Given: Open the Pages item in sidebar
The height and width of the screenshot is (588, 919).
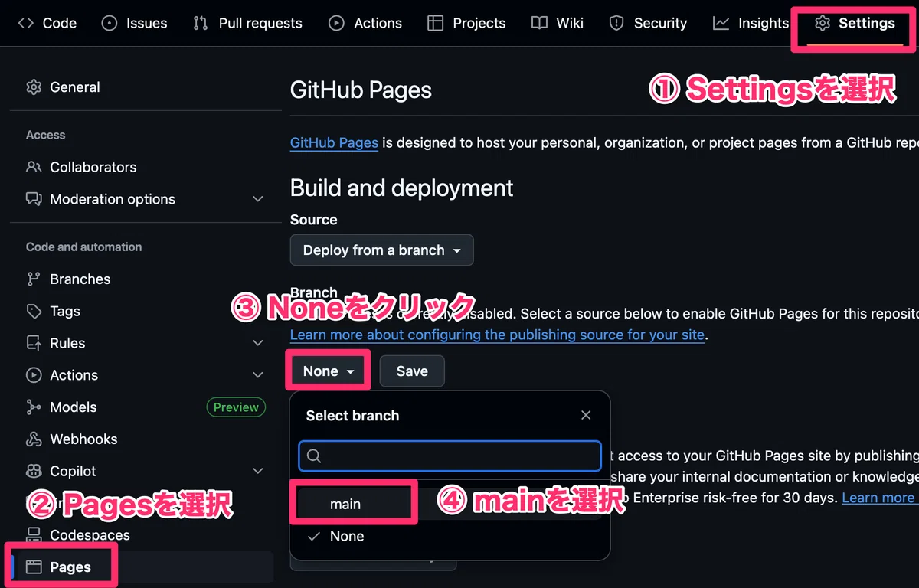Looking at the screenshot, I should [142, 567].
